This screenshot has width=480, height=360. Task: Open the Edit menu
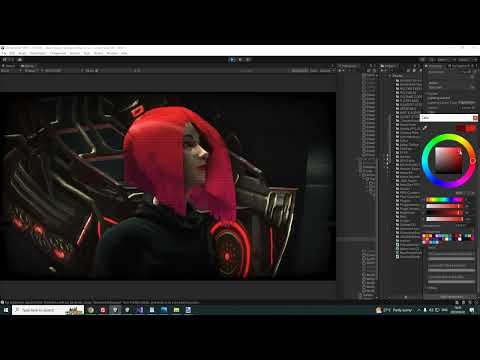pos(12,53)
